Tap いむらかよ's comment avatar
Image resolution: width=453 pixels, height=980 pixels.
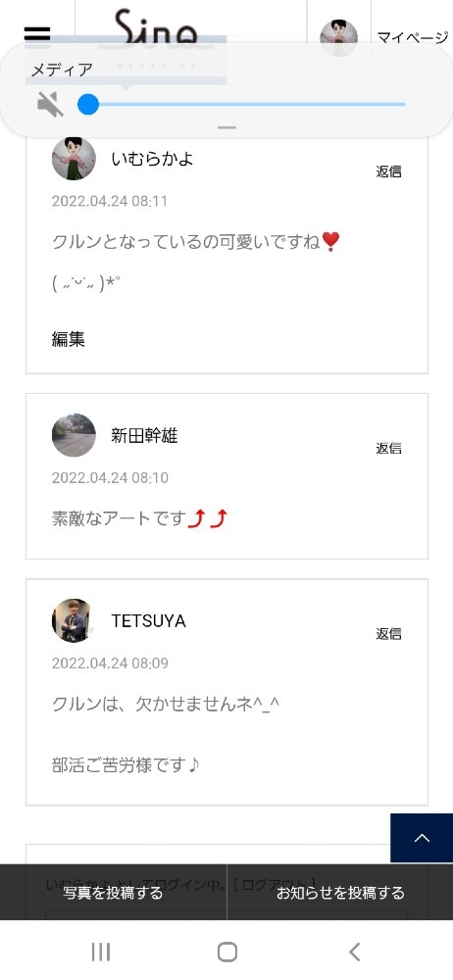click(74, 159)
